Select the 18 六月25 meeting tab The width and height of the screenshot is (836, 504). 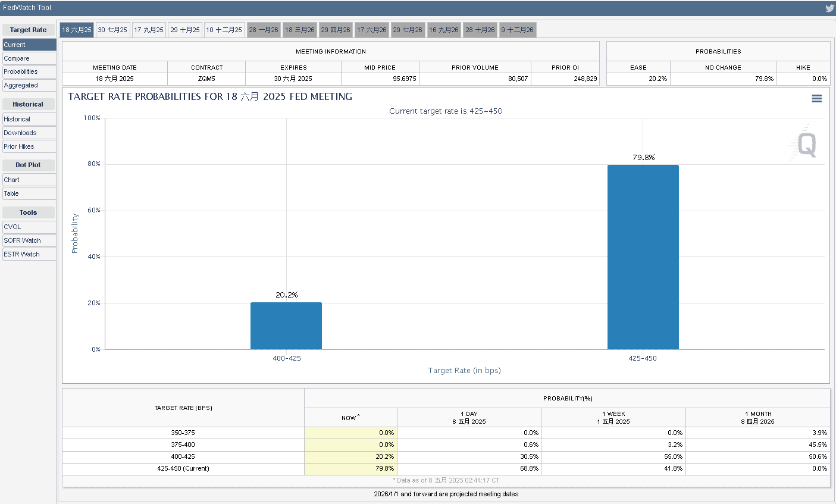pyautogui.click(x=77, y=30)
